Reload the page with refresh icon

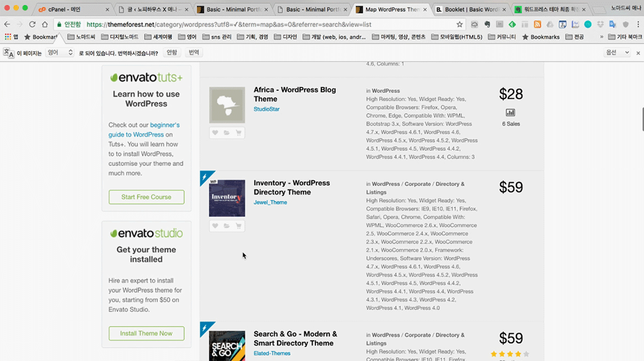(33, 25)
